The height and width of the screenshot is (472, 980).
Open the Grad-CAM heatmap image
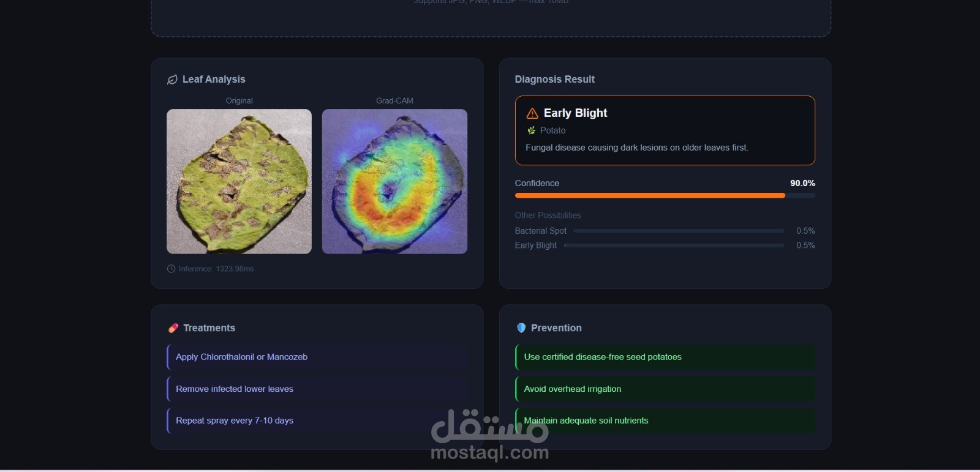(394, 181)
